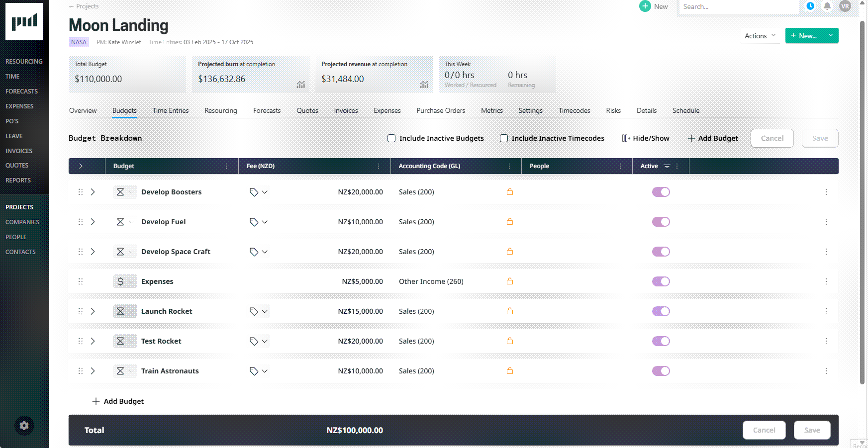Expand the Develop Space Craft row
The width and height of the screenshot is (868, 448).
(93, 252)
